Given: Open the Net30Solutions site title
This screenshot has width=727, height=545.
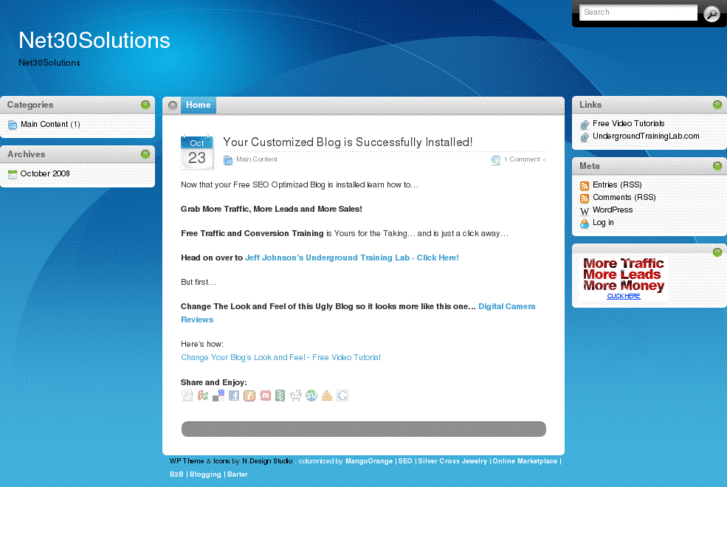Looking at the screenshot, I should (x=94, y=40).
